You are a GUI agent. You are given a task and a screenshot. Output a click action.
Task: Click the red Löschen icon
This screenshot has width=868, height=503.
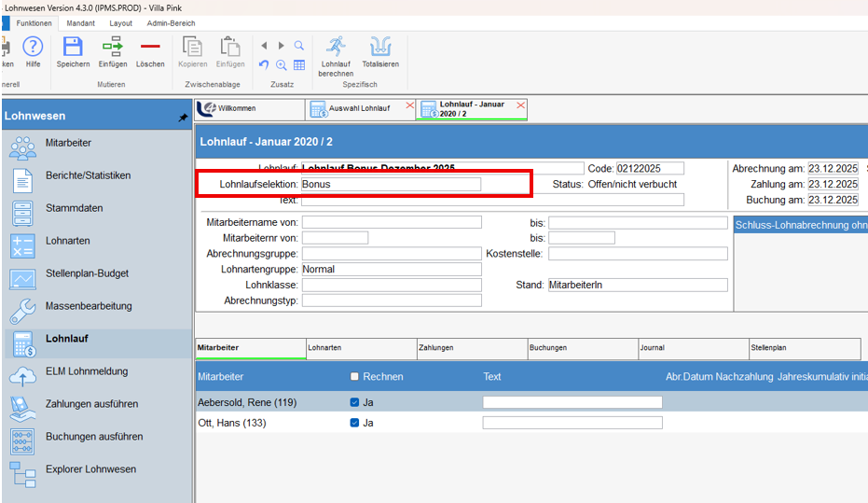[149, 46]
